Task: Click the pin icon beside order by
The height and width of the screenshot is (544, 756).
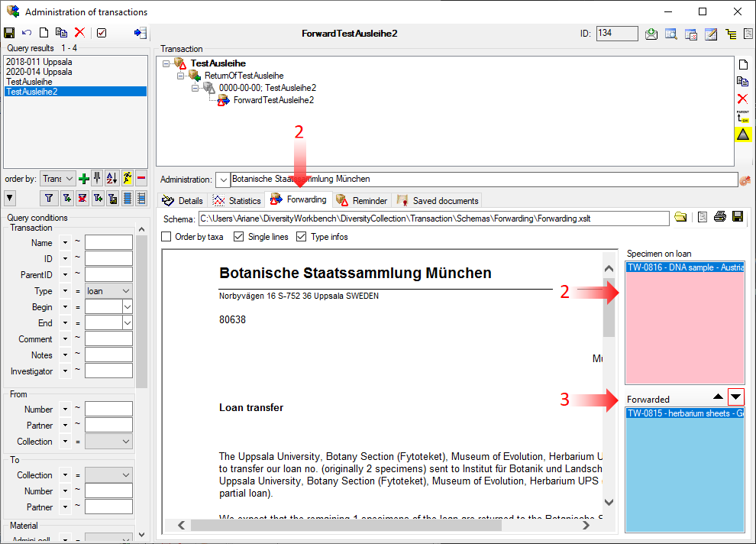Action: point(98,179)
